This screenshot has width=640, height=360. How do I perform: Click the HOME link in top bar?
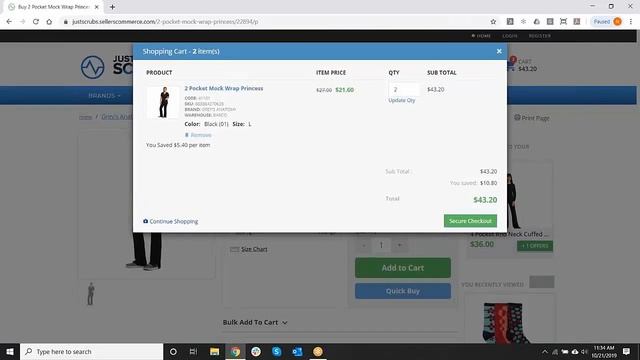(x=481, y=36)
